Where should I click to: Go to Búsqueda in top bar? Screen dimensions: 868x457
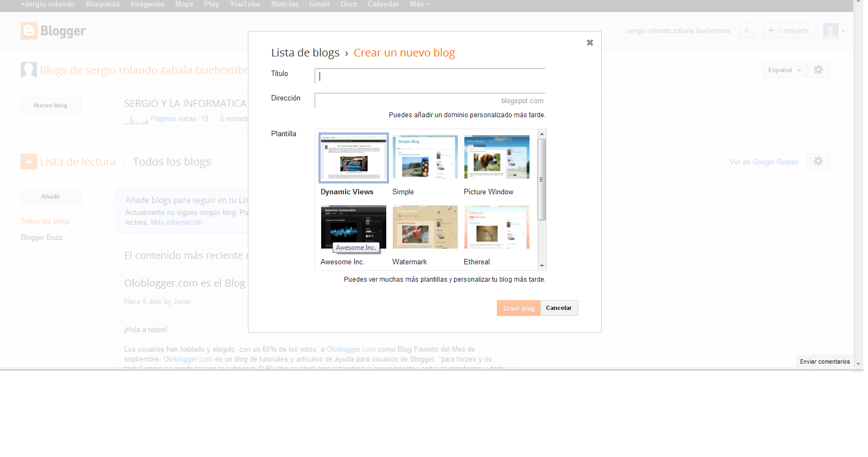103,4
